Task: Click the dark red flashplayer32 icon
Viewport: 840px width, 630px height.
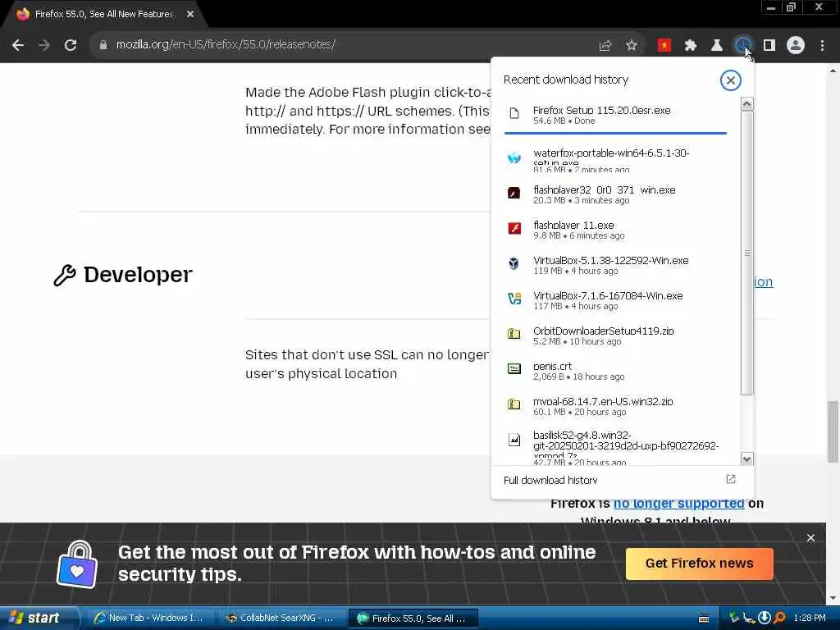Action: 514,193
